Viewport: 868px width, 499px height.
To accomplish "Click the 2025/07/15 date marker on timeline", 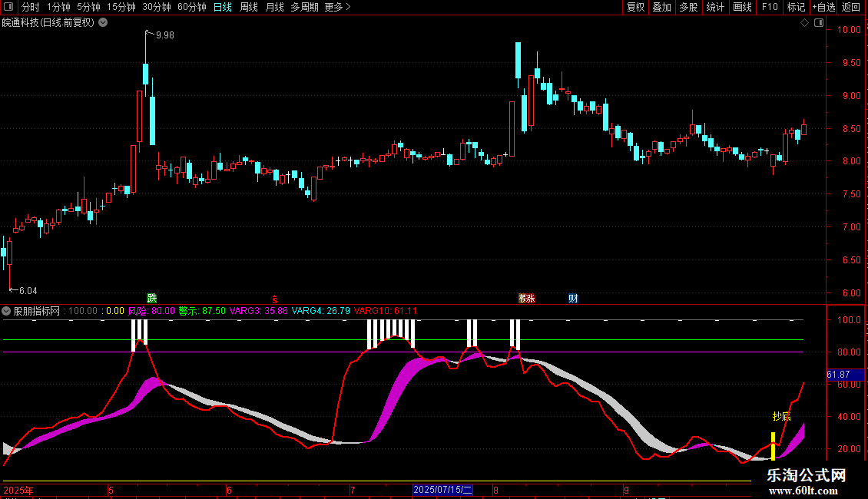I will [x=443, y=489].
